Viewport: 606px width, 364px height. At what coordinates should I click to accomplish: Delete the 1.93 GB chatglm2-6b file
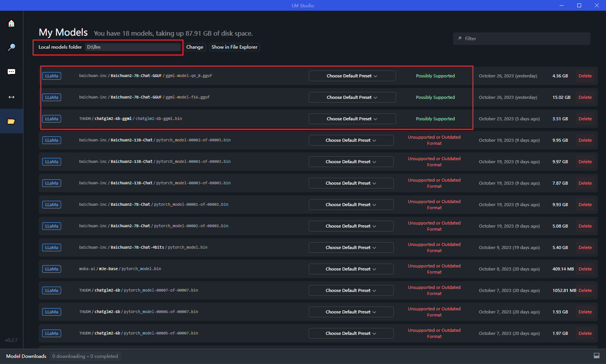click(x=585, y=312)
